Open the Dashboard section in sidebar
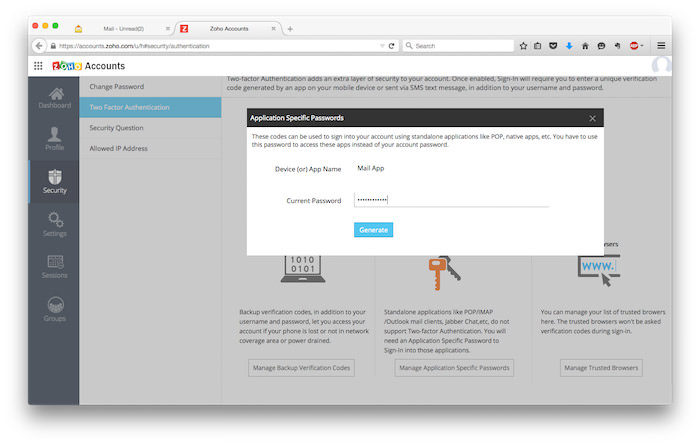 (x=54, y=98)
